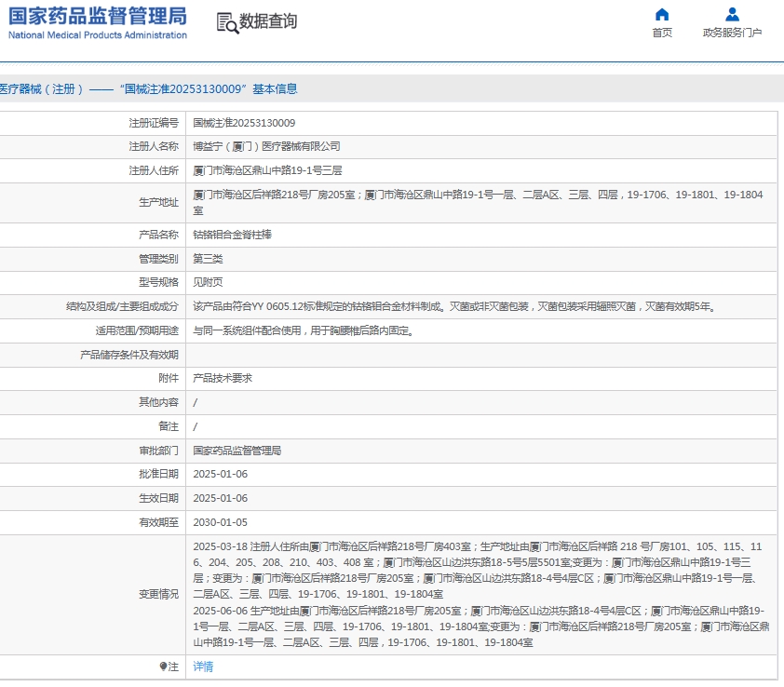
Task: Click the 第三类 management category value
Action: pos(208,259)
